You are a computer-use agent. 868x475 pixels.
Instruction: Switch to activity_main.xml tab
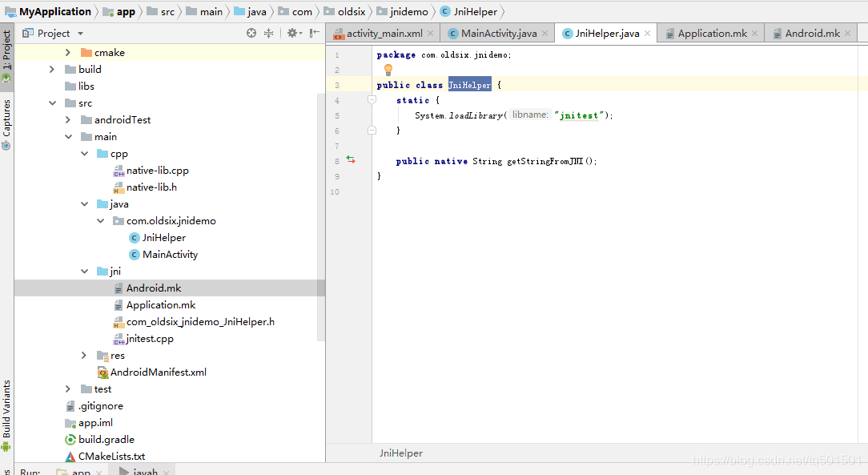(x=384, y=33)
